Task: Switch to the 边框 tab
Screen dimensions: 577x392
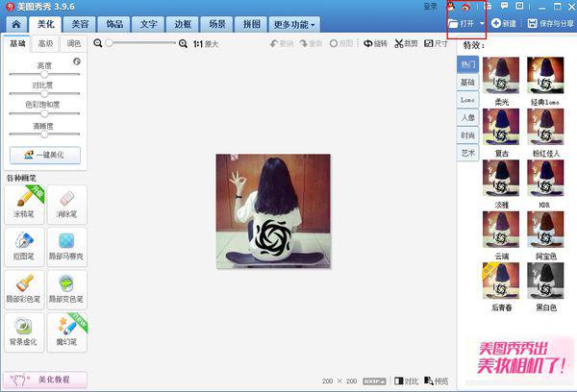Action: pyautogui.click(x=183, y=25)
